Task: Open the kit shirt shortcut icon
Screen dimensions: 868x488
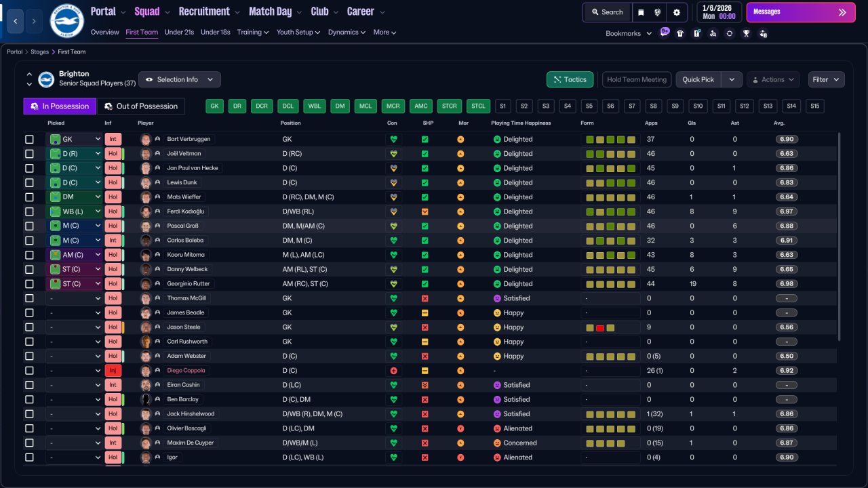Action: tap(680, 33)
